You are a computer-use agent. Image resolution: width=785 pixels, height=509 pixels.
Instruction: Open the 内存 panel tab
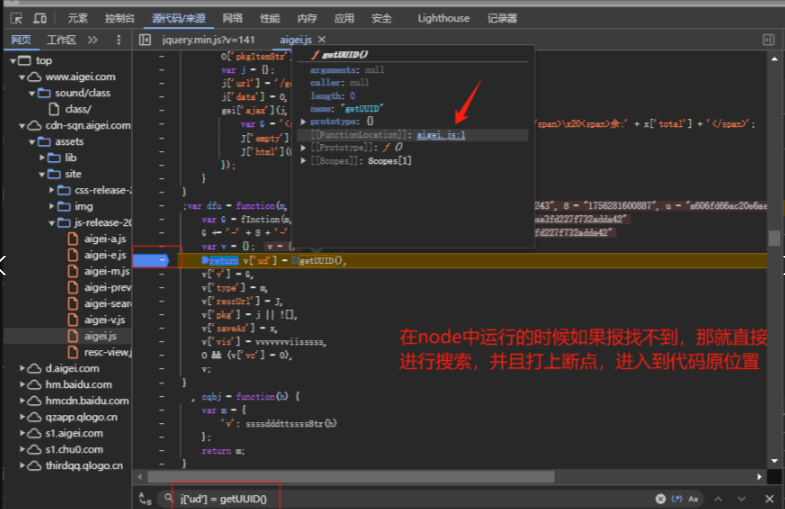tap(307, 19)
